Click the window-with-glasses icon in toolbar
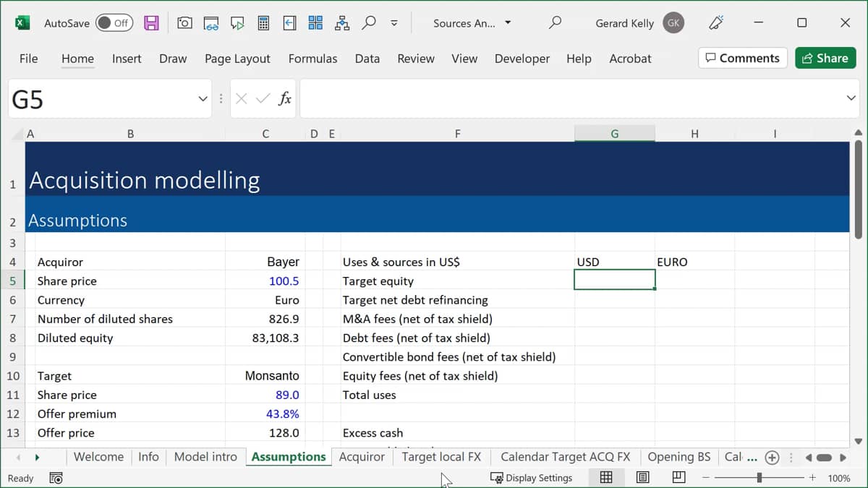This screenshot has height=488, width=868. [x=211, y=23]
